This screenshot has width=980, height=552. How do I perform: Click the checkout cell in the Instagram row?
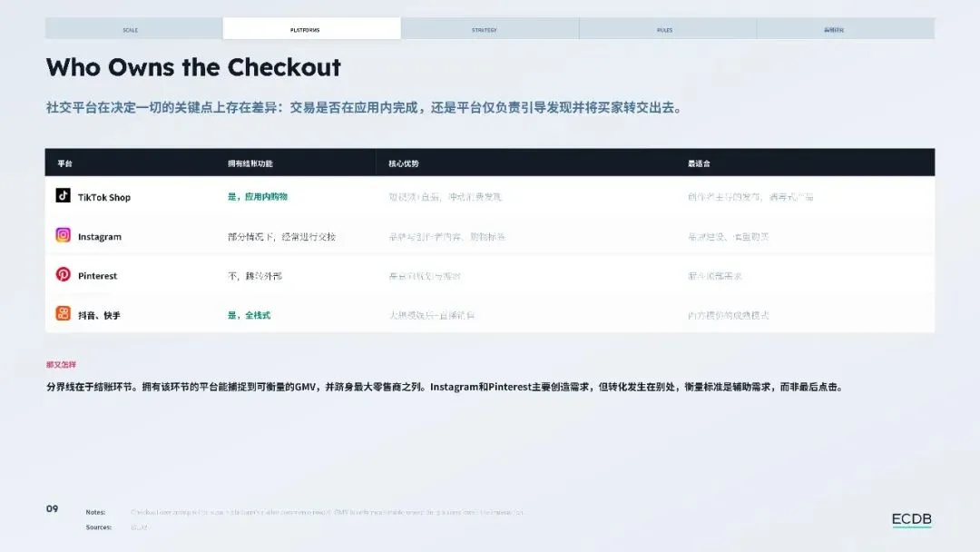282,237
